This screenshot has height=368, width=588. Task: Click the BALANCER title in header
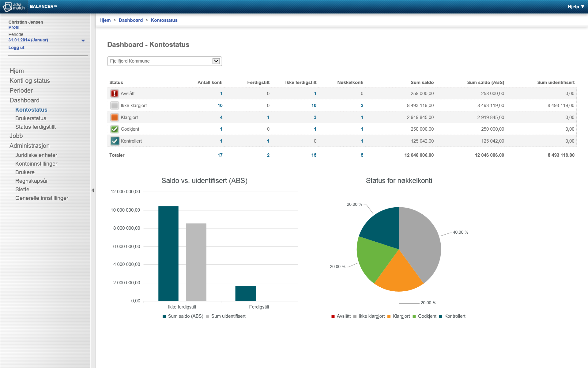pyautogui.click(x=43, y=6)
